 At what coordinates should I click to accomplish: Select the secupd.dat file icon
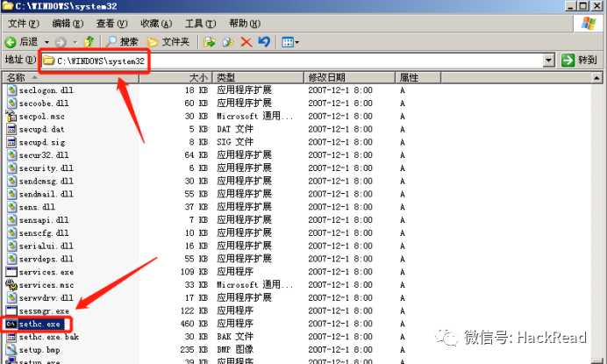pyautogui.click(x=11, y=129)
